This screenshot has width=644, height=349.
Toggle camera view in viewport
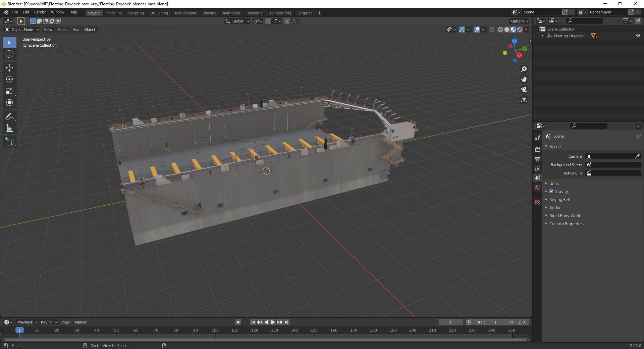(524, 90)
